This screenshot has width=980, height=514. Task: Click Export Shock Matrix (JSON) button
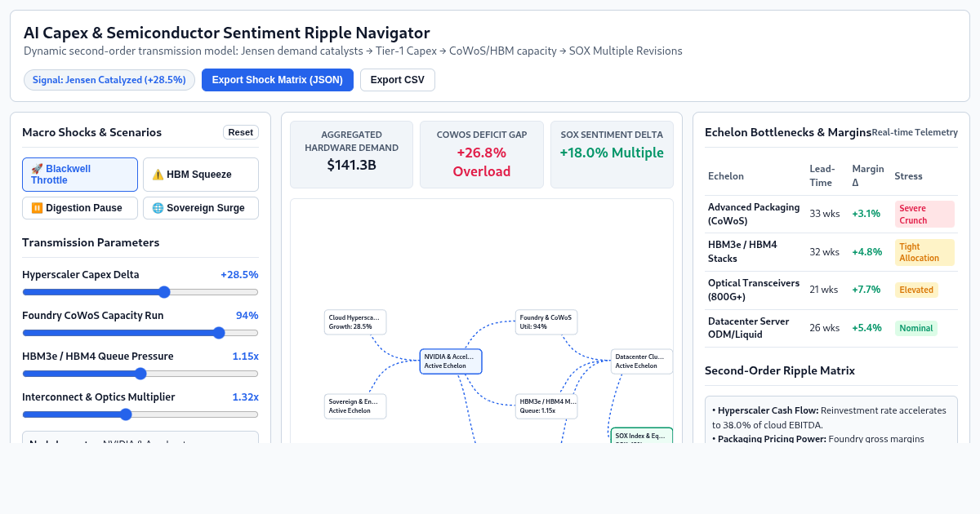278,80
